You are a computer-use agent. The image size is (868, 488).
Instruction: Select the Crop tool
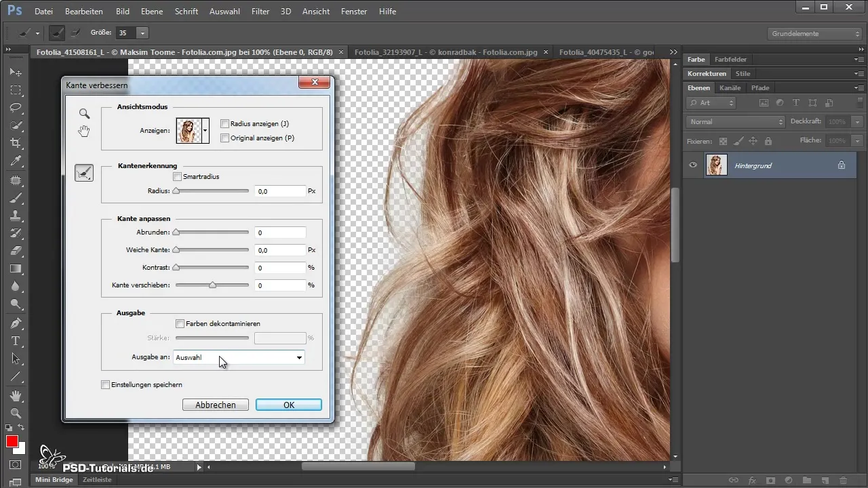coord(16,143)
